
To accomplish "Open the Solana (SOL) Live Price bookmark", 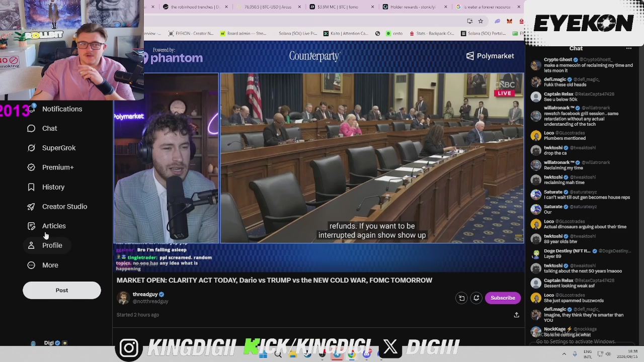I will [x=298, y=34].
